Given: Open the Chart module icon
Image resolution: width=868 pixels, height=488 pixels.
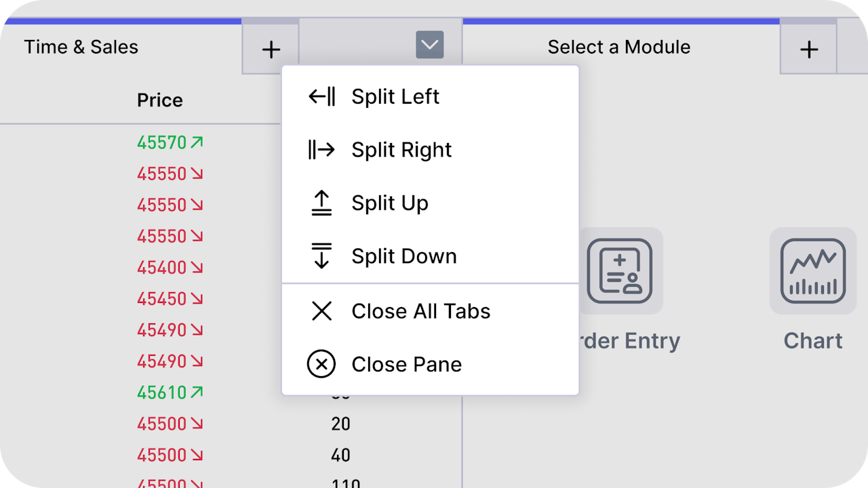Looking at the screenshot, I should 812,271.
